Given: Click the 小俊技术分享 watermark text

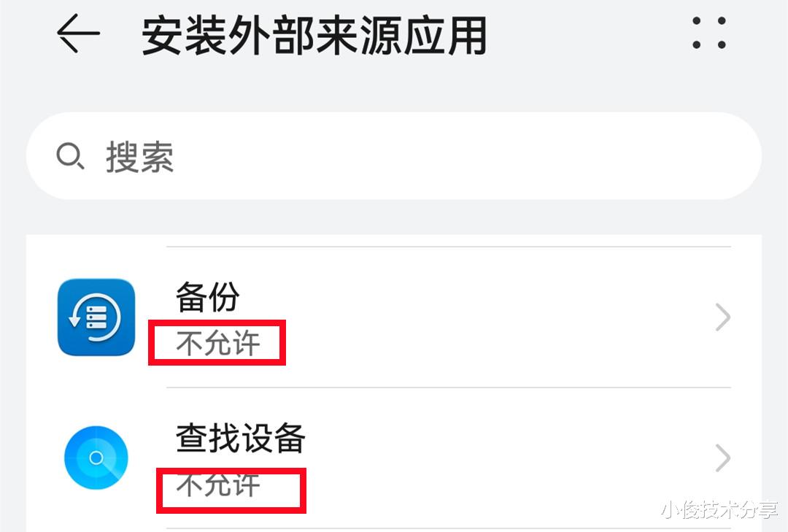Looking at the screenshot, I should click(x=719, y=510).
